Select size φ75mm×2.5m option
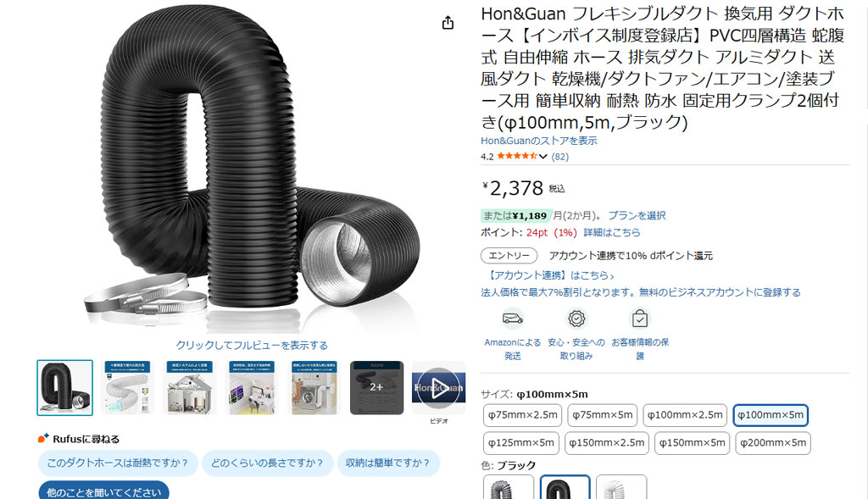The image size is (868, 499). tap(522, 415)
